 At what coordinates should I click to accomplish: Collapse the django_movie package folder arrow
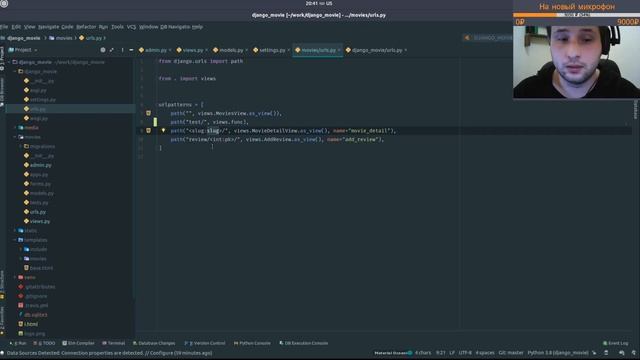(16, 71)
